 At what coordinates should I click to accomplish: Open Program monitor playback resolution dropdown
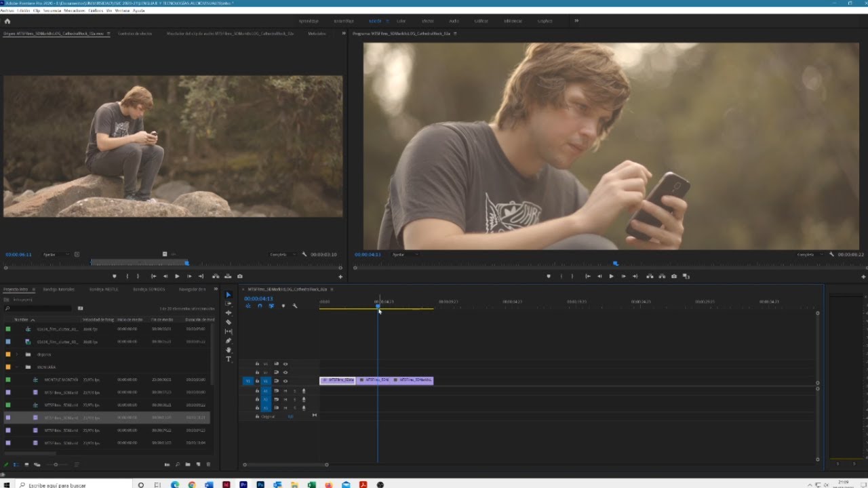pyautogui.click(x=809, y=254)
